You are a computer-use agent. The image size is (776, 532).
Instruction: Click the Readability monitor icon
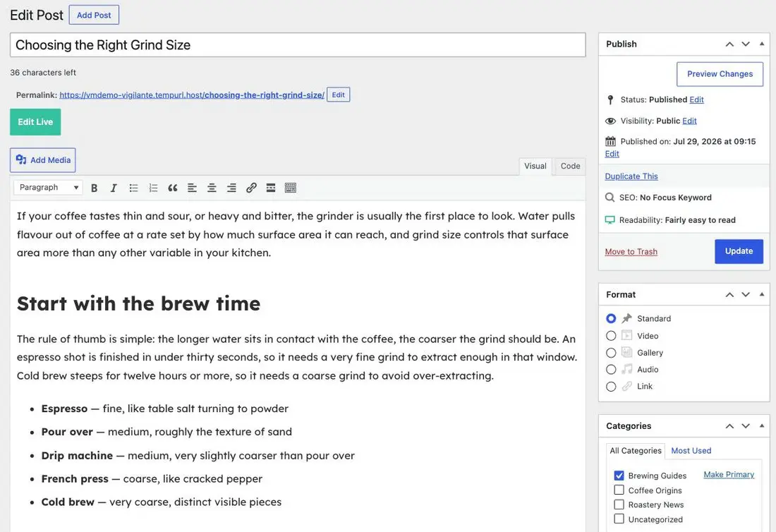coord(610,219)
